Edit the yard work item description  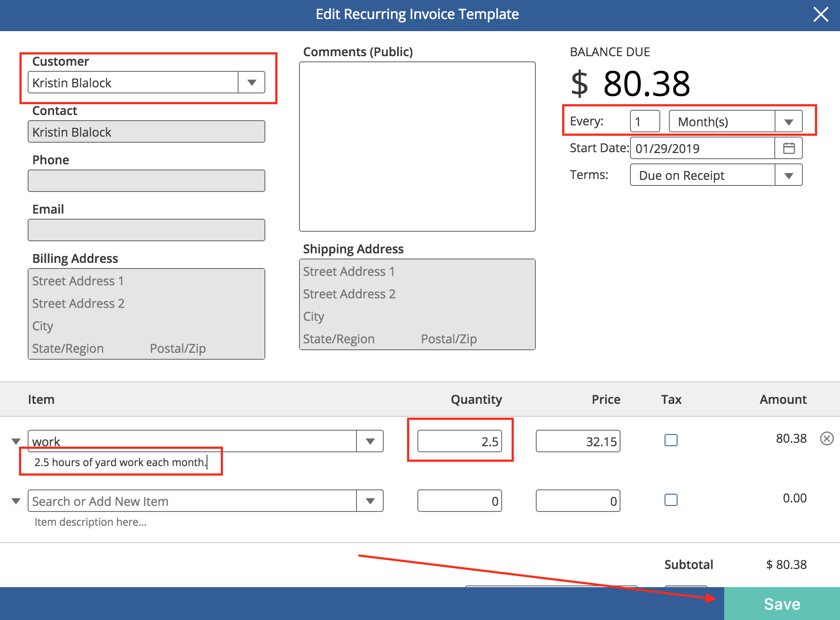point(120,462)
